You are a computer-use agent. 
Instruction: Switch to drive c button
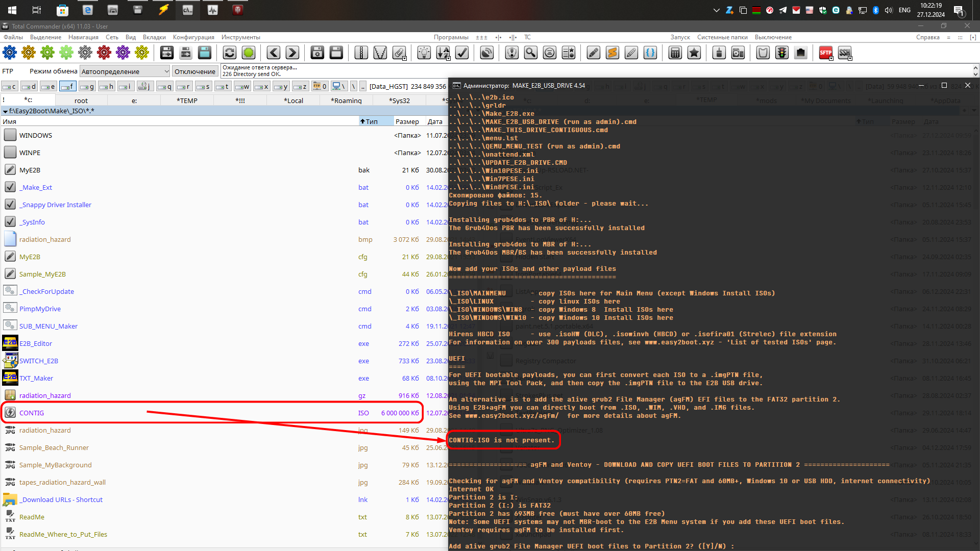[x=10, y=86]
